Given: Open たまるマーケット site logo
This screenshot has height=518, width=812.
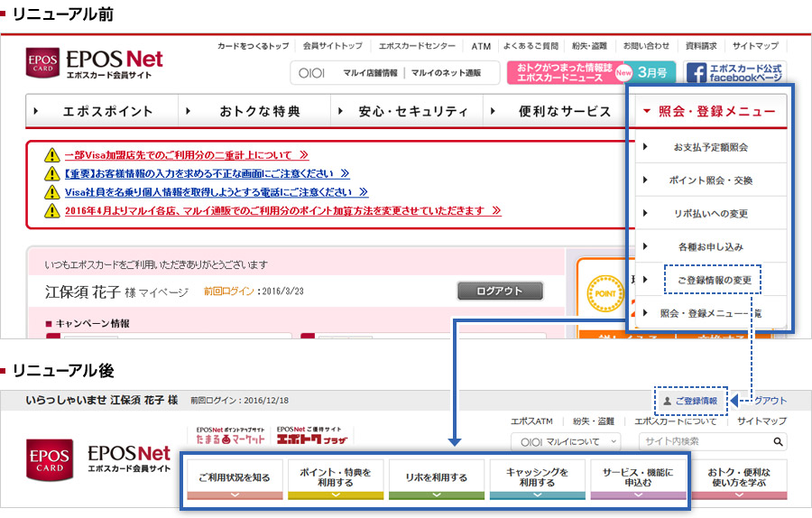Looking at the screenshot, I should [x=230, y=436].
